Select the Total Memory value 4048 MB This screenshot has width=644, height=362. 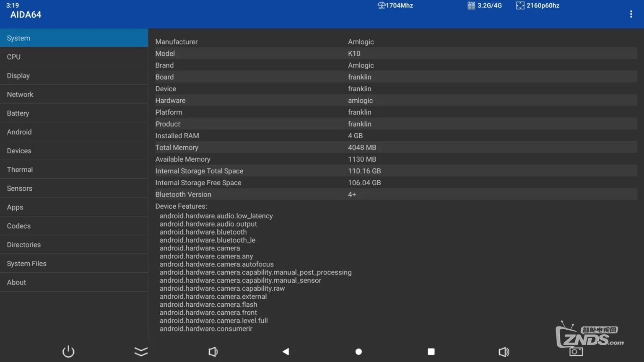point(362,147)
